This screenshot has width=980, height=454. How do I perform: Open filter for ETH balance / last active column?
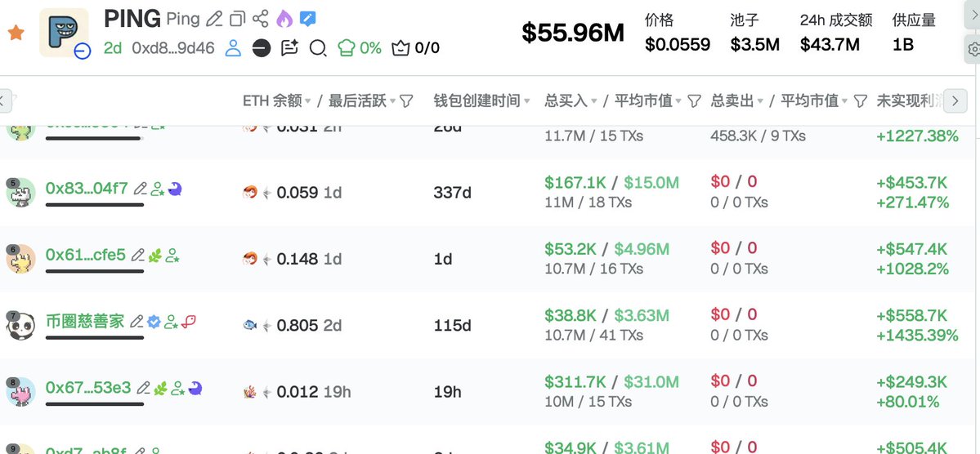[406, 100]
